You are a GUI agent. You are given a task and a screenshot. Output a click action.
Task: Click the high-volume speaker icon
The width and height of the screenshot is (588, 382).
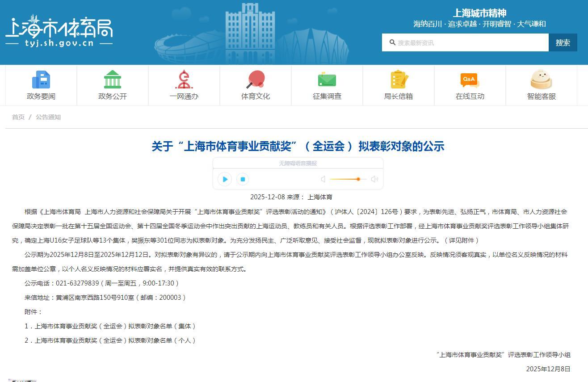pyautogui.click(x=374, y=179)
